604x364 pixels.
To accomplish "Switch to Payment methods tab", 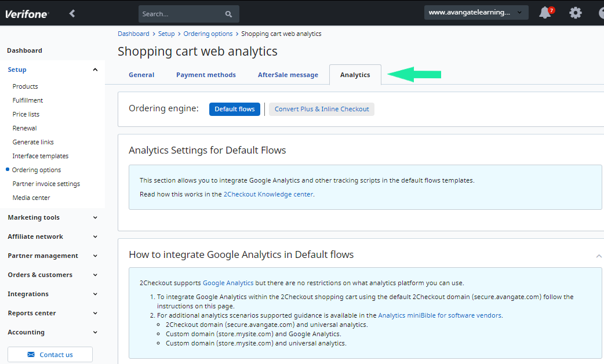I will coord(206,75).
